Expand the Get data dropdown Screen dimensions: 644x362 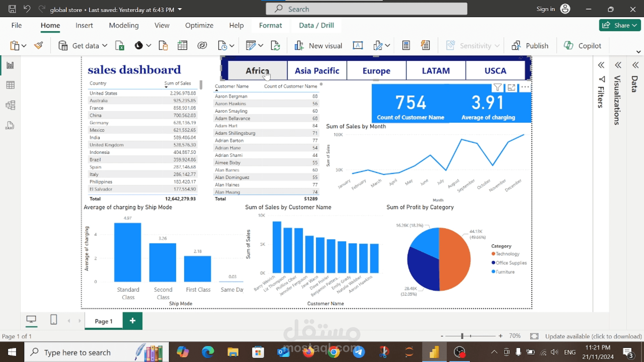[105, 46]
